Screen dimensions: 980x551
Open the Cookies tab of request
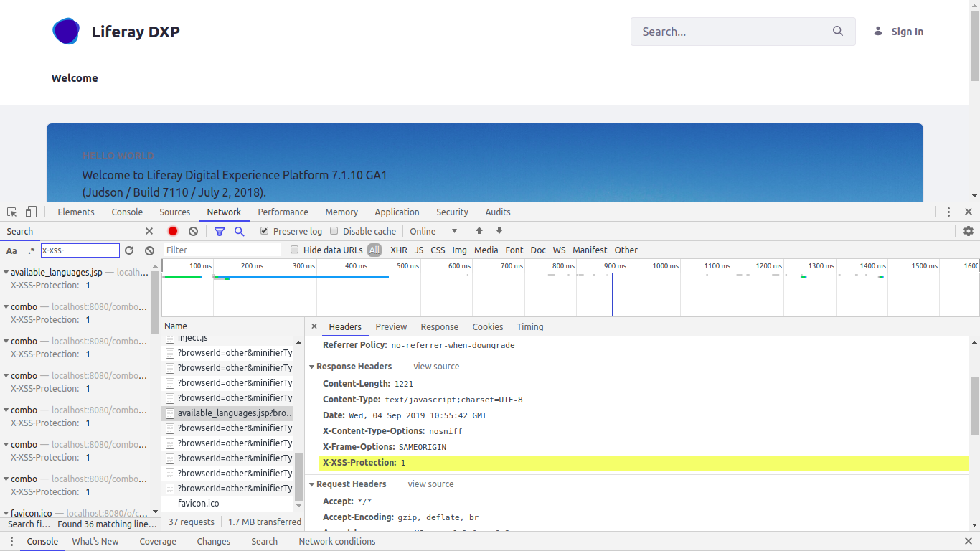(x=488, y=327)
